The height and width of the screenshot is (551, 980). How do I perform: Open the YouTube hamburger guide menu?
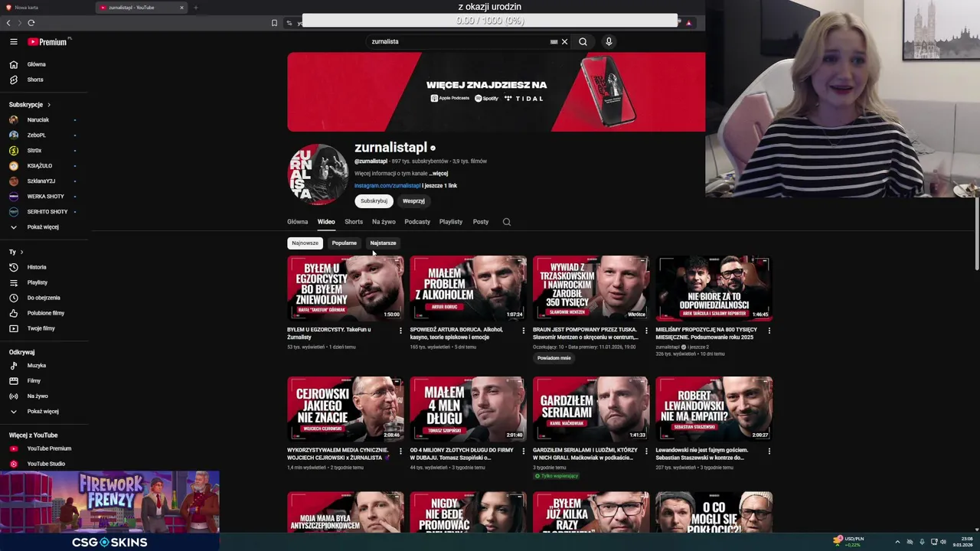[x=14, y=42]
